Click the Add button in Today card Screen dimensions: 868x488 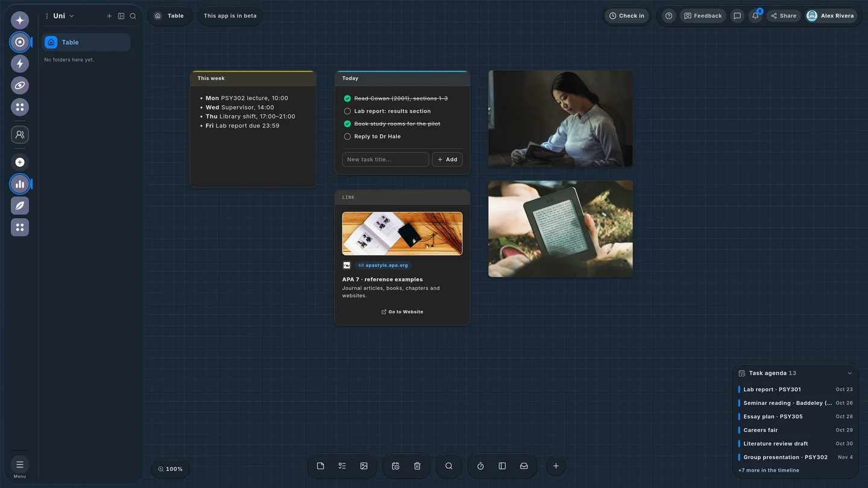coord(447,160)
